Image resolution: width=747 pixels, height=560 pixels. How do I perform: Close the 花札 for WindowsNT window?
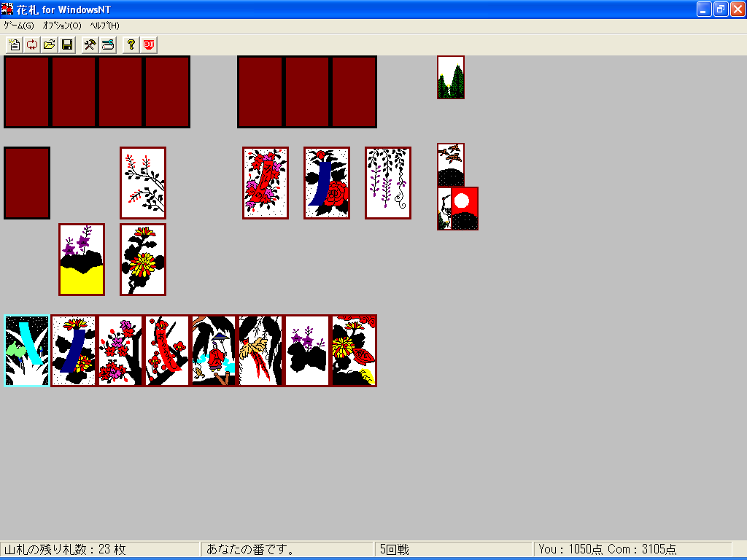click(737, 9)
